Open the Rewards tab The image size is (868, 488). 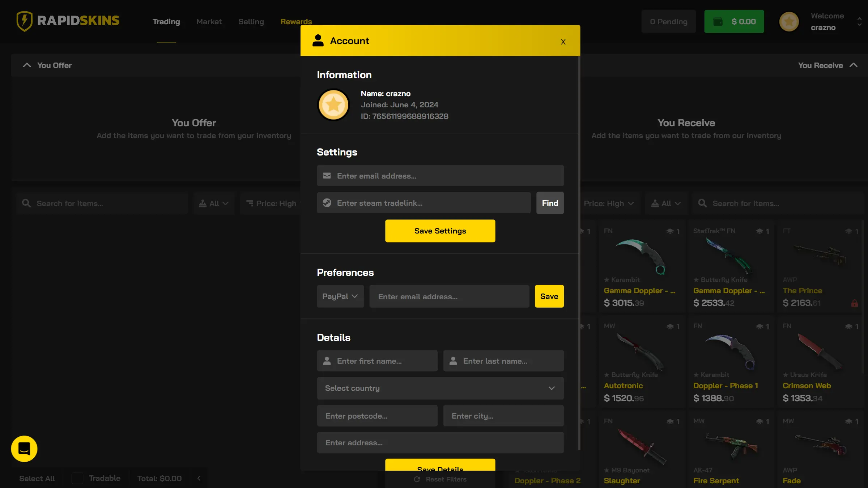pos(296,22)
